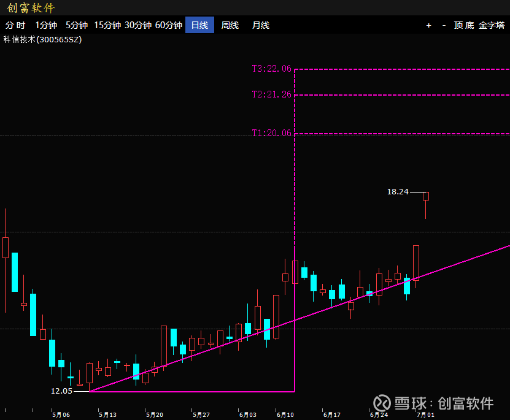510x420 pixels.
Task: Select the T2:21.26 target line label
Action: click(x=272, y=94)
